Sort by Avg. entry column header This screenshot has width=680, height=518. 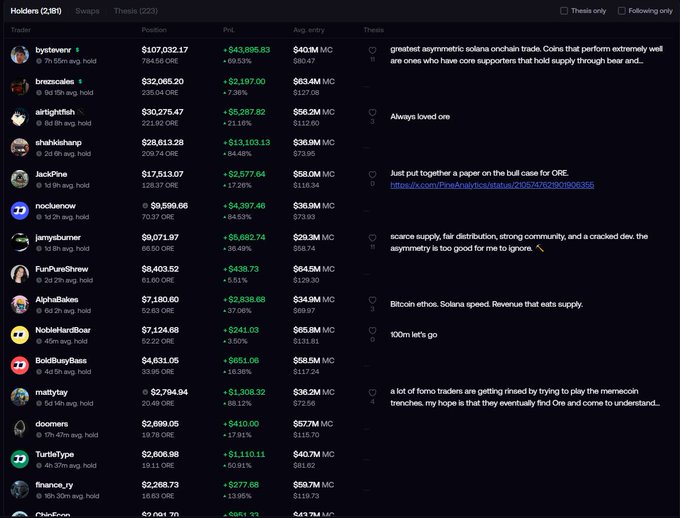(309, 30)
